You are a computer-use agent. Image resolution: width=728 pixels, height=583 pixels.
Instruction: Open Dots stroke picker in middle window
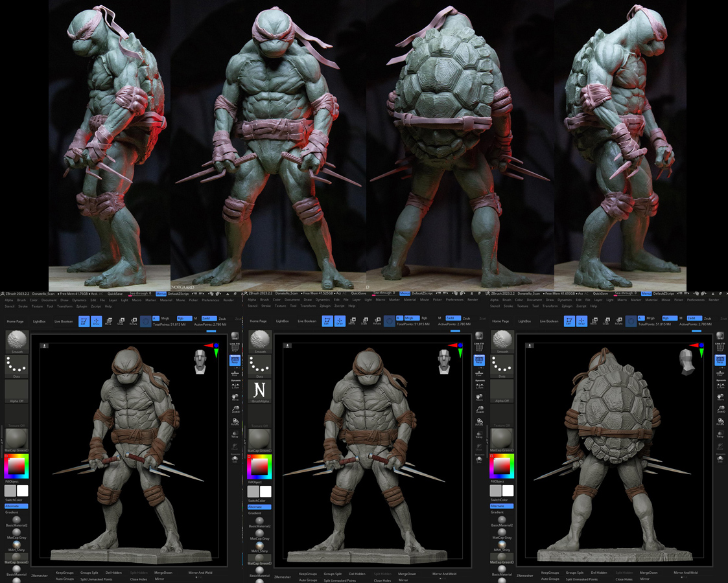pos(259,367)
